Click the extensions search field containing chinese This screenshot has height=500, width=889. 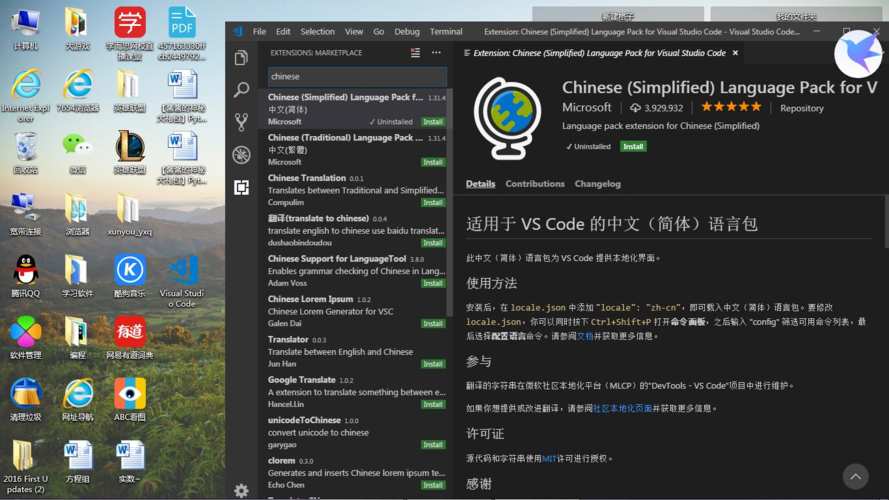click(357, 77)
